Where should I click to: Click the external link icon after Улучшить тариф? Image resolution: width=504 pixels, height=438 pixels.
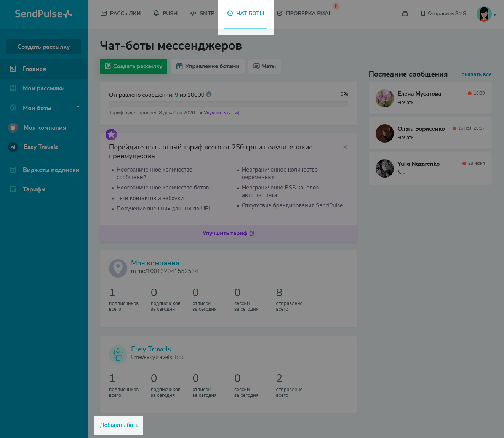(252, 233)
